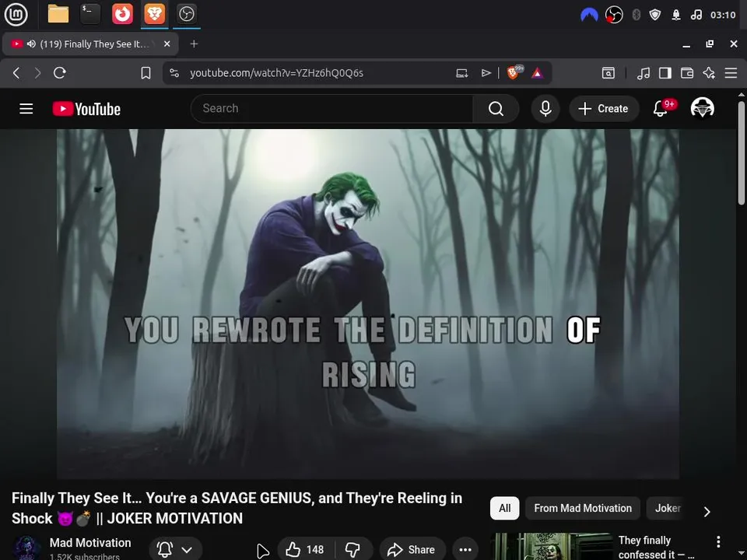
Task: Dislike this video
Action: click(x=353, y=550)
